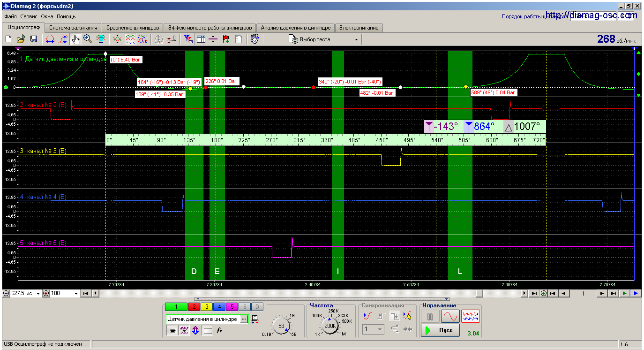
Task: Click the 200K frequency knob
Action: [330, 326]
